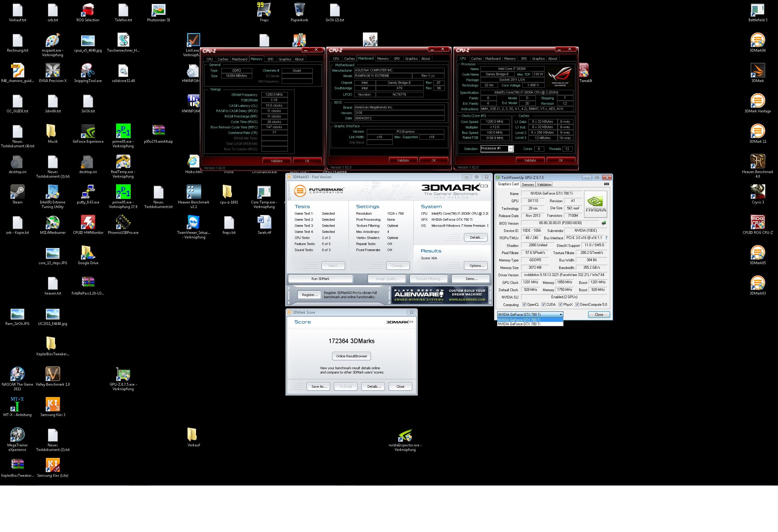Launch CPUID ROG CPU-Z shortcut
The image size is (778, 532).
click(758, 225)
